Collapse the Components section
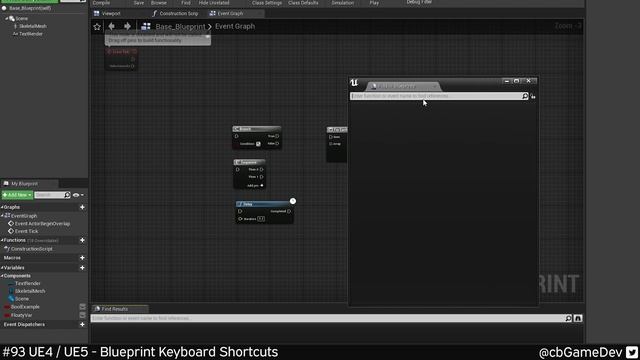The height and width of the screenshot is (360, 640). (x=2, y=276)
